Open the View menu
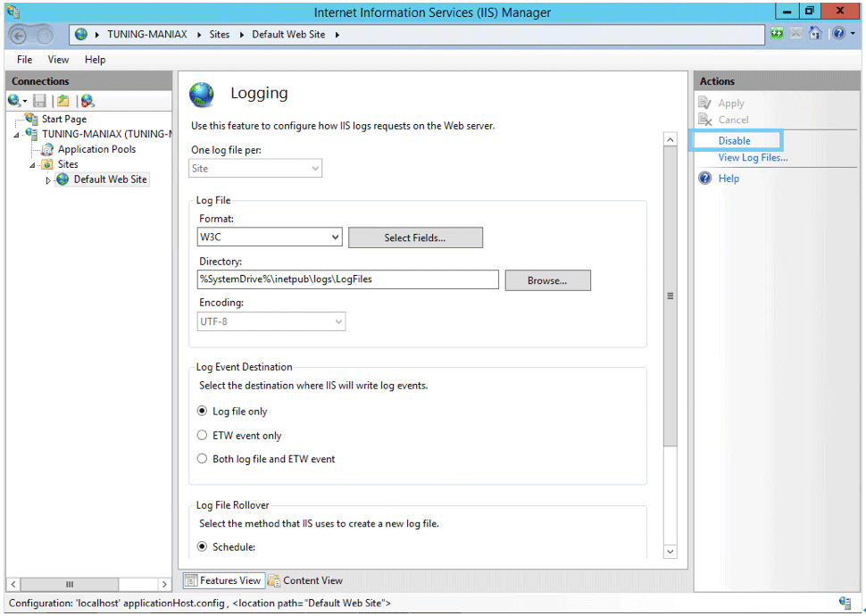This screenshot has height=616, width=866. pyautogui.click(x=58, y=60)
